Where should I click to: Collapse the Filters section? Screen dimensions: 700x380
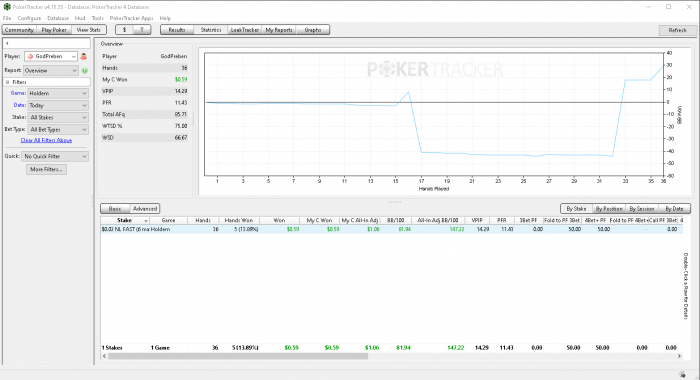click(7, 82)
